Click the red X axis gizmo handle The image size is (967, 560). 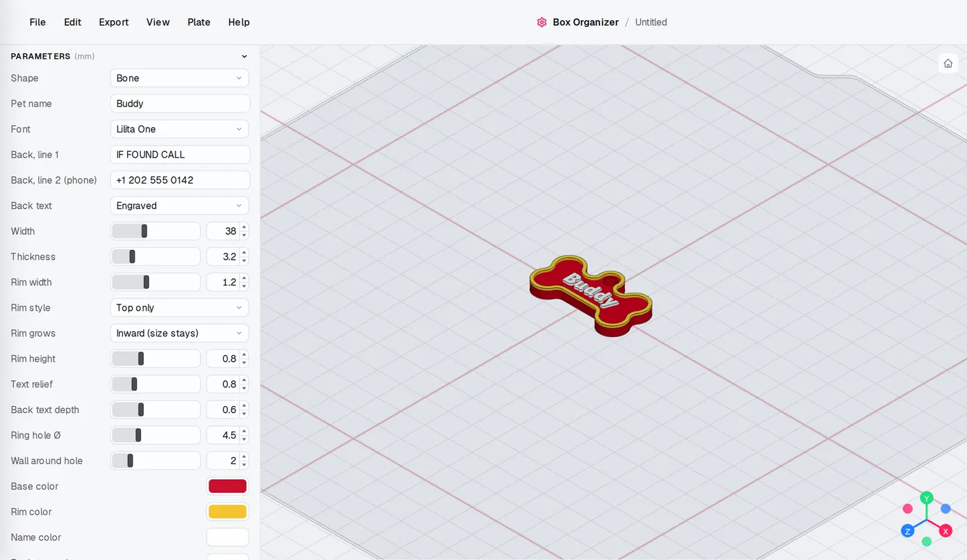click(x=946, y=531)
